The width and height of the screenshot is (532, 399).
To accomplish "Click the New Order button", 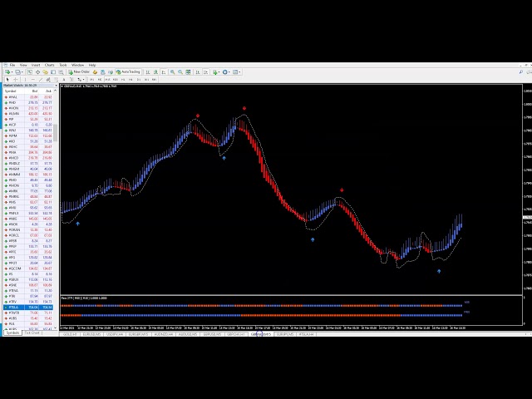I will click(x=80, y=72).
